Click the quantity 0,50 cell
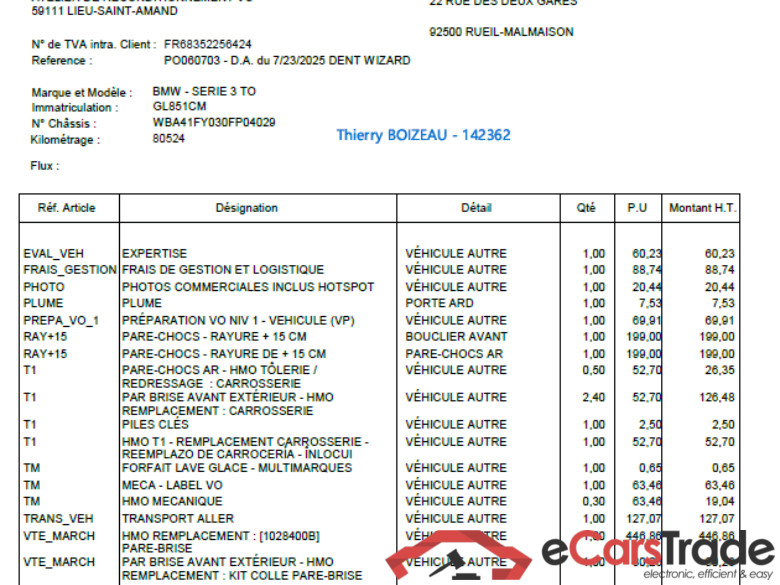Screen dimensions: 780x585 [x=594, y=370]
